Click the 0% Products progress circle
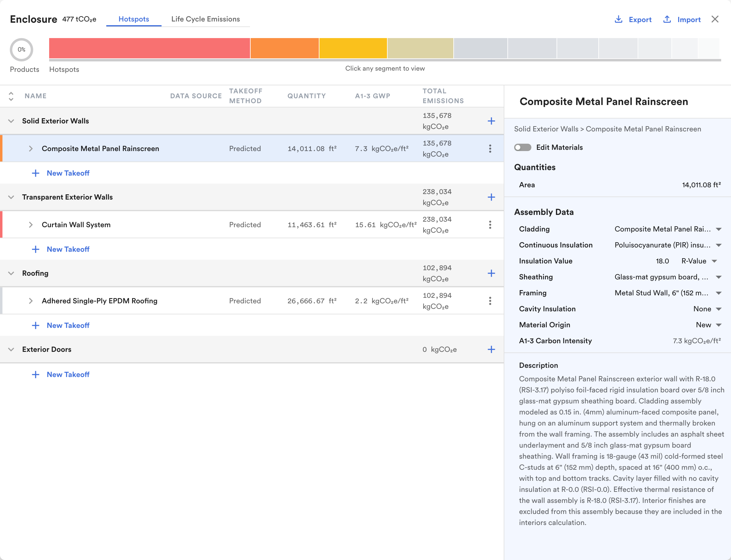 click(21, 50)
